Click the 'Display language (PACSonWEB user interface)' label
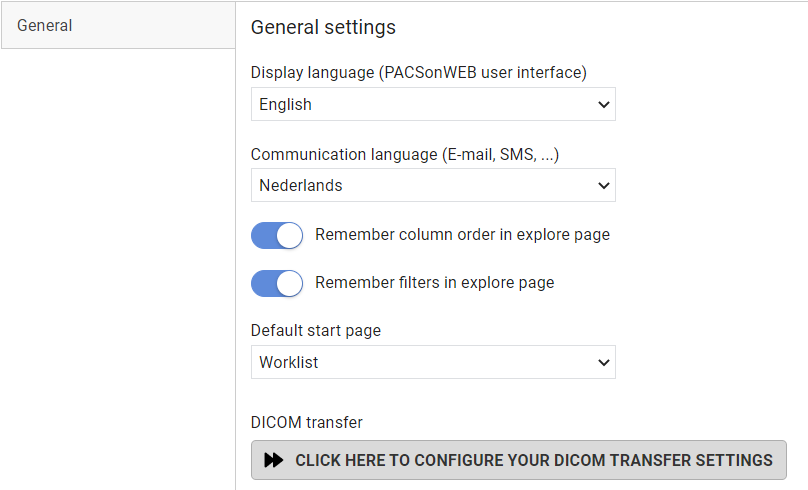The image size is (808, 490). click(x=418, y=73)
